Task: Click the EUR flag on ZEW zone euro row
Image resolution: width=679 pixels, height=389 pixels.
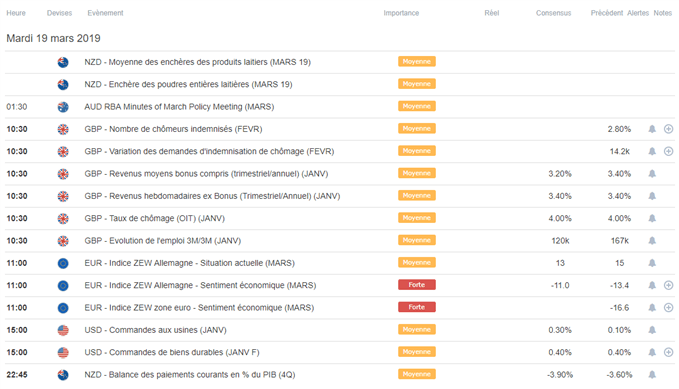Action: click(x=63, y=308)
